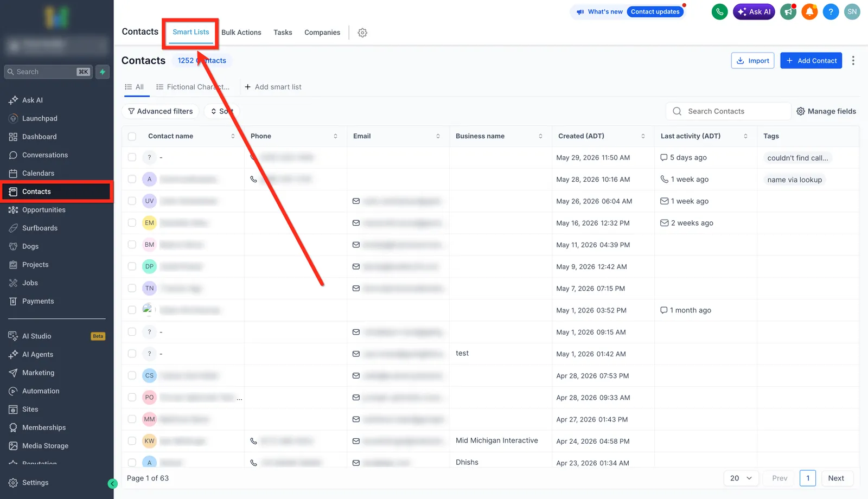Check the CS contact row checkbox
This screenshot has width=868, height=499.
[x=132, y=375]
